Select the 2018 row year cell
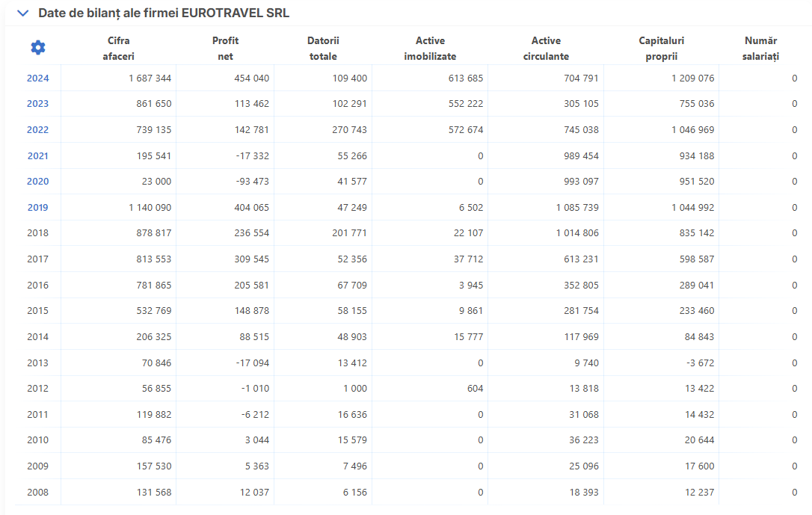 click(38, 233)
